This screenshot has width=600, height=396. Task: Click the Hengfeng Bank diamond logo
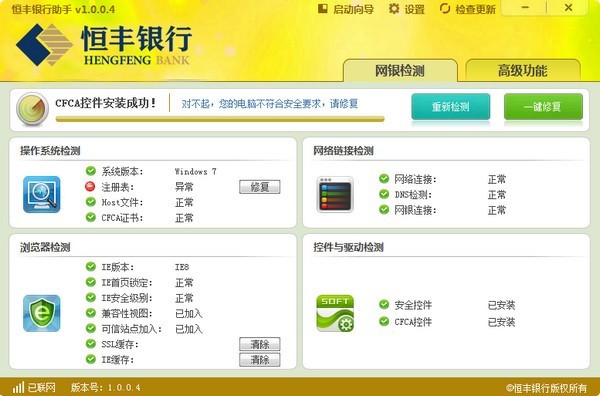[44, 45]
